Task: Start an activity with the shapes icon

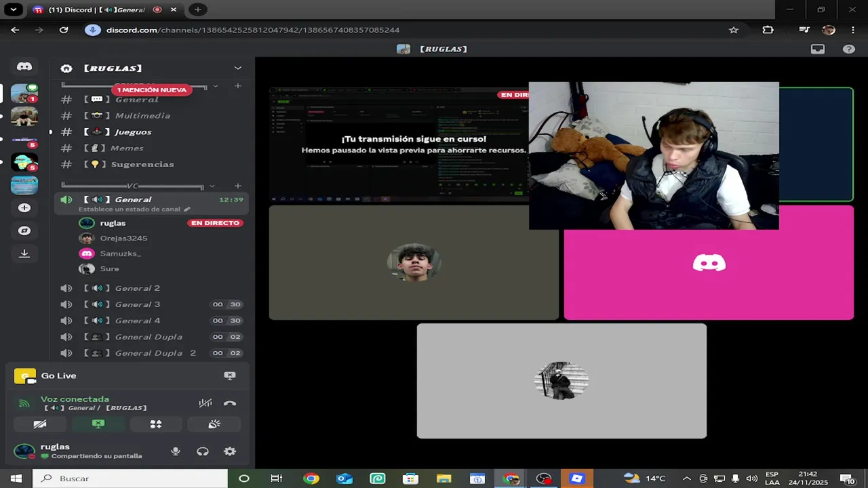Action: pos(156,424)
